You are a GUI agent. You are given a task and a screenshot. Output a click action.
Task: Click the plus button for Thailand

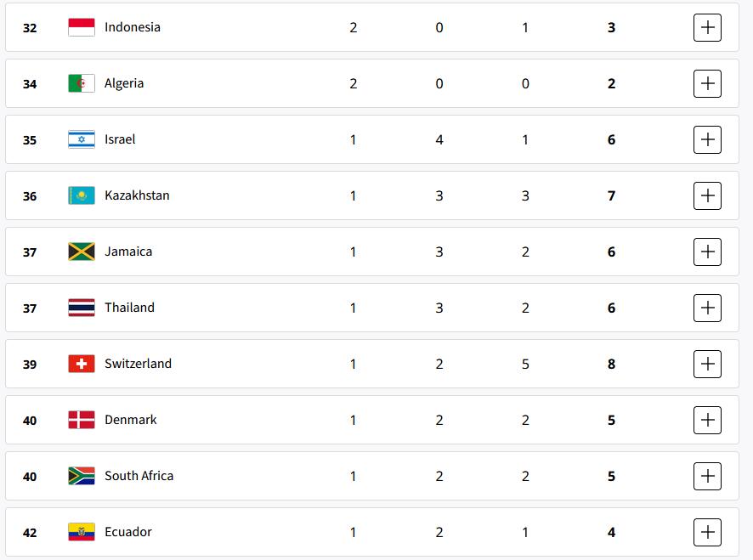click(707, 308)
